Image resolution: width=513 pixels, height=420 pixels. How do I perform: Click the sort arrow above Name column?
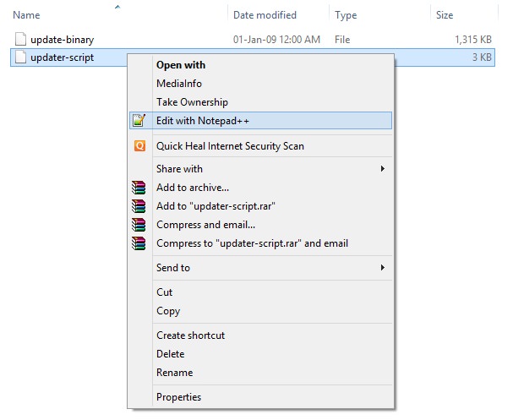[117, 7]
